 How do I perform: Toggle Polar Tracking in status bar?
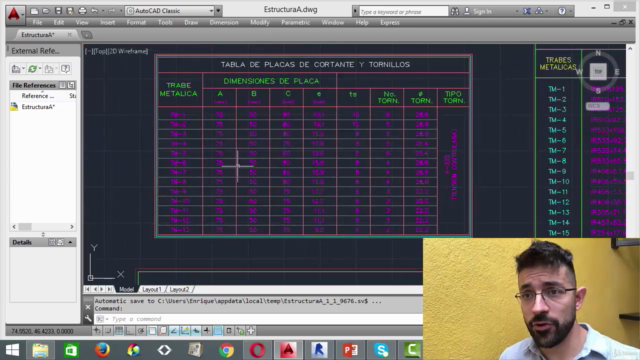(x=141, y=331)
